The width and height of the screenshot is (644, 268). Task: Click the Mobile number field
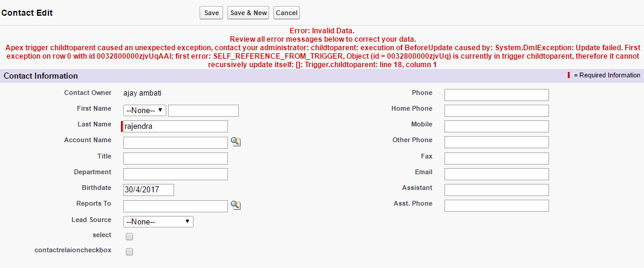(496, 126)
